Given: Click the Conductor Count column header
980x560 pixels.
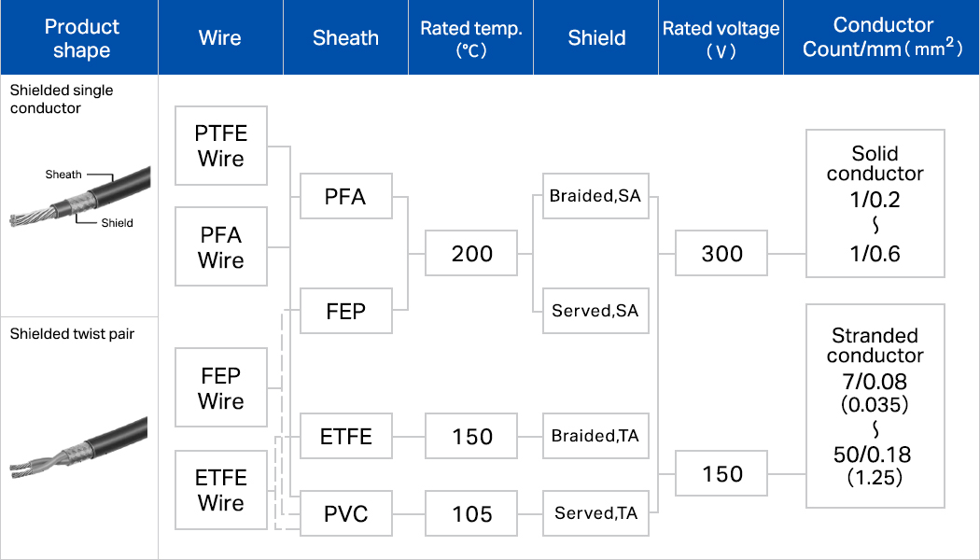Looking at the screenshot, I should (x=882, y=37).
